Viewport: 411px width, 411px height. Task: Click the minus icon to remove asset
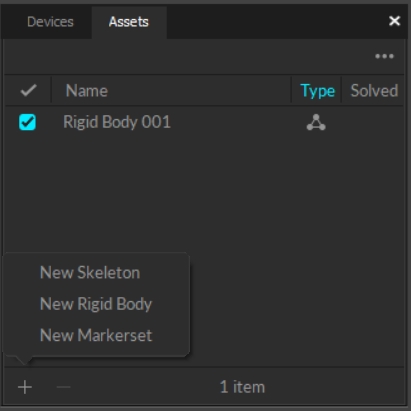[x=63, y=387]
